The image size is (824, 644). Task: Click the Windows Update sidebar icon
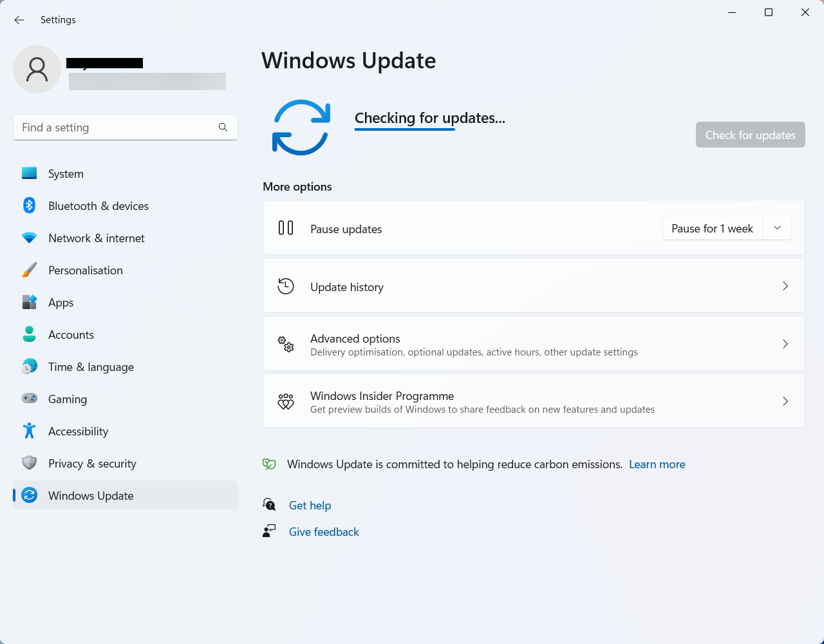(29, 495)
